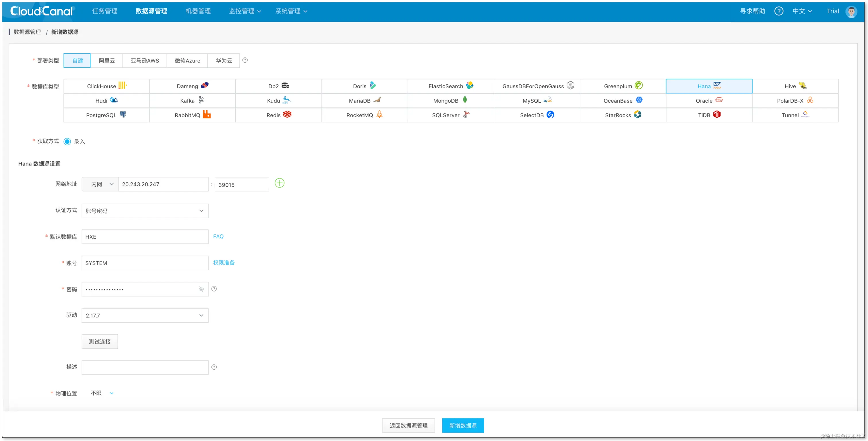Open the 权限准备 link
Viewport: 868px width, 441px height.
(x=224, y=263)
